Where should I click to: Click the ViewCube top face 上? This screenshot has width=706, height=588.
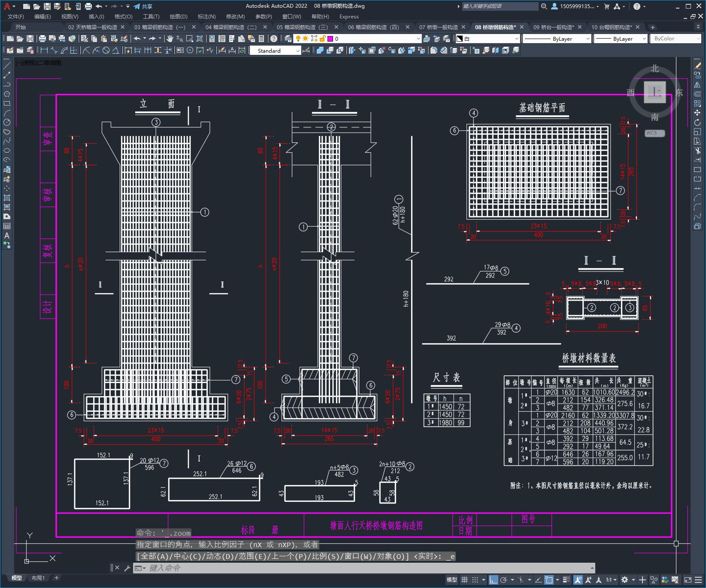pyautogui.click(x=655, y=92)
